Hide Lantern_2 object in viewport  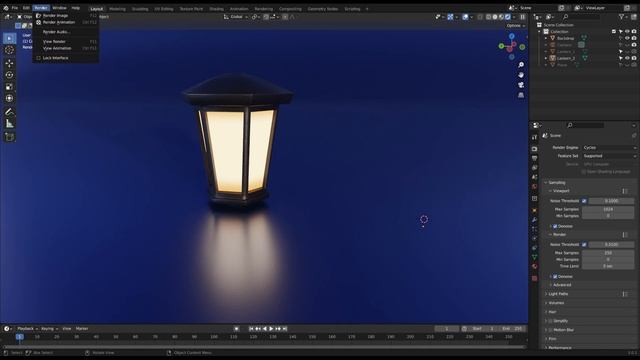[627, 58]
